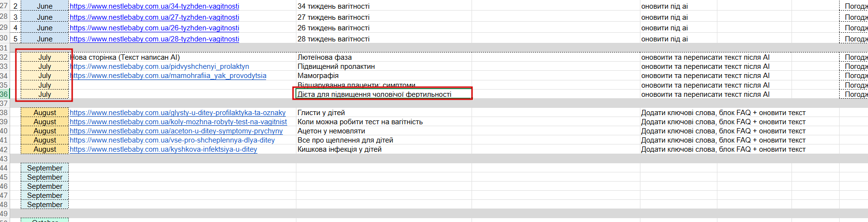Open the 34-tyzhden-vagitnosti link
This screenshot has height=222, width=868.
154,6
